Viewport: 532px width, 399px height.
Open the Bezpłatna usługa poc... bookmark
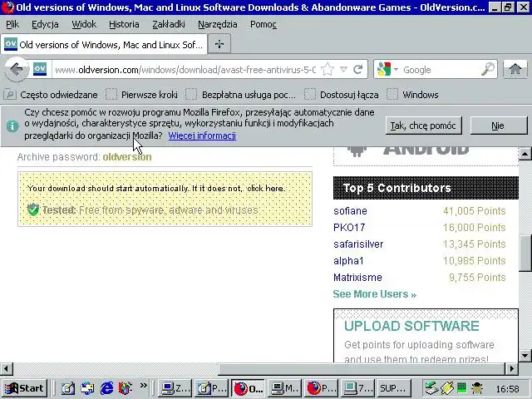240,94
